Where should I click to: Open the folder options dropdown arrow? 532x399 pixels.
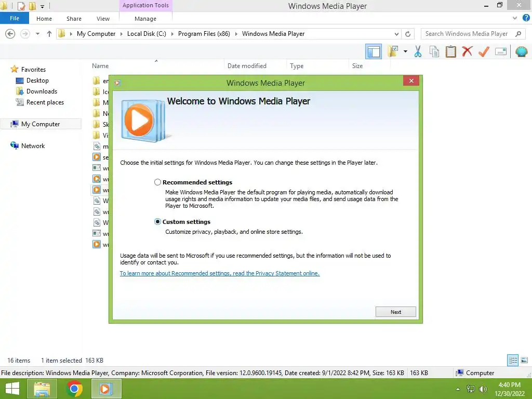point(405,51)
